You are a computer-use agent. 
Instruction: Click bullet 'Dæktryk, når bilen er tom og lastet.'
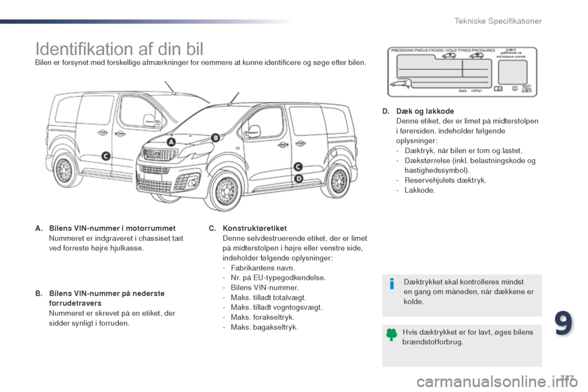pos(464,151)
